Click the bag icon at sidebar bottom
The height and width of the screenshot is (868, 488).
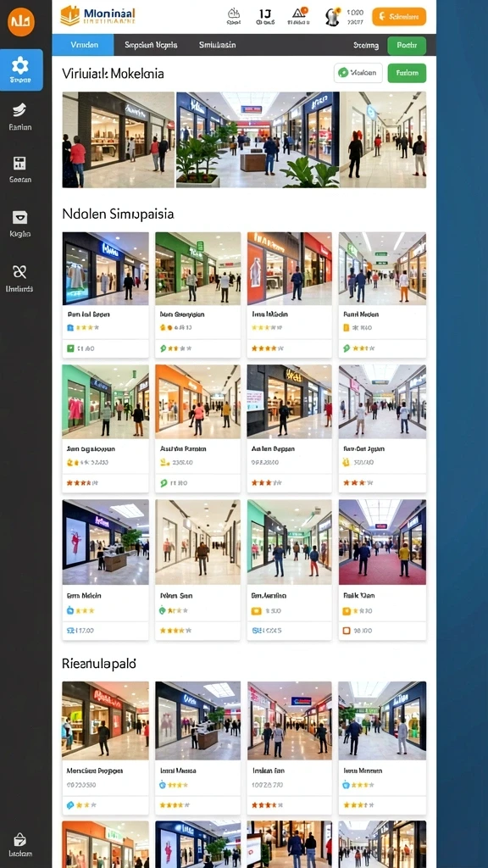20,838
